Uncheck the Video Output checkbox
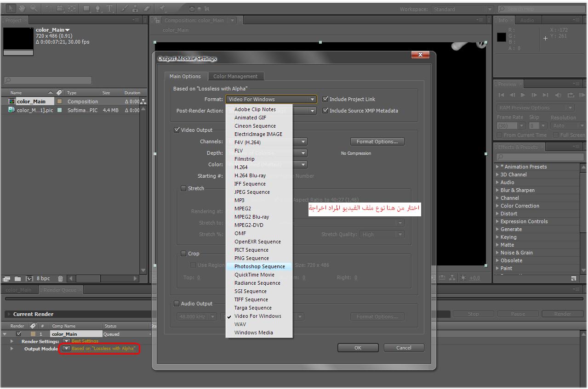588x389 pixels. pyautogui.click(x=177, y=130)
